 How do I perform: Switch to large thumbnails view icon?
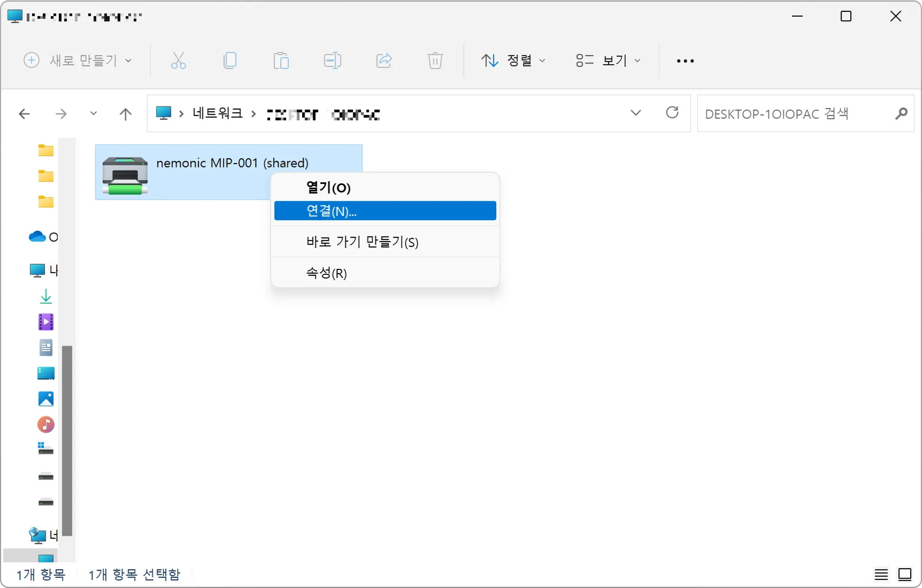(x=905, y=575)
